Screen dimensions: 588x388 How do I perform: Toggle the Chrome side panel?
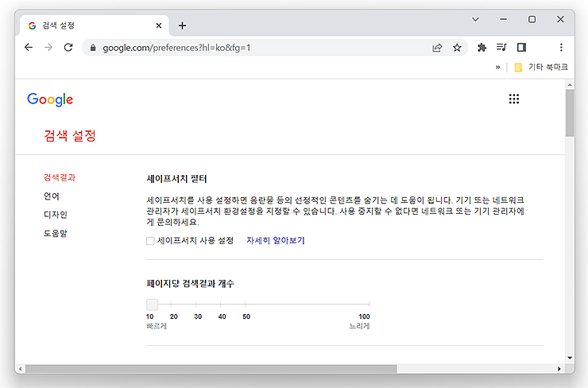click(x=521, y=47)
